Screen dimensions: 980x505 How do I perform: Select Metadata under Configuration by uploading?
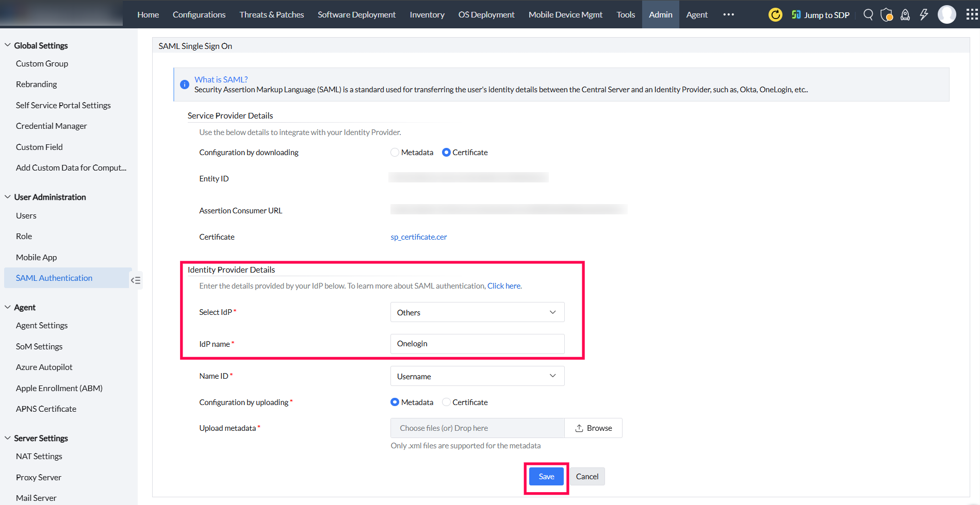(x=395, y=402)
